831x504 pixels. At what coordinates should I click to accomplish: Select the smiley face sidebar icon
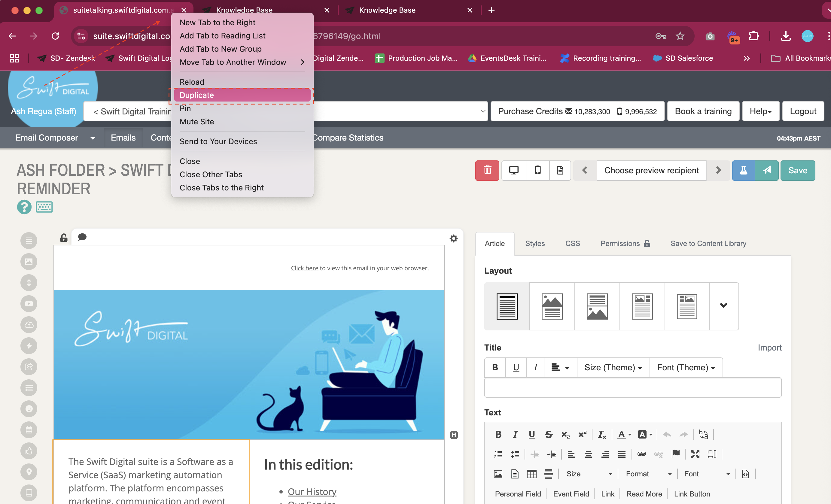pyautogui.click(x=29, y=408)
